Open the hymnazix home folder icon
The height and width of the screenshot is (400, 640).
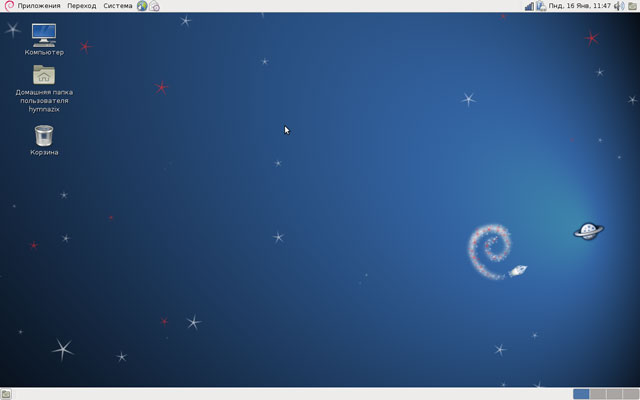coord(44,89)
